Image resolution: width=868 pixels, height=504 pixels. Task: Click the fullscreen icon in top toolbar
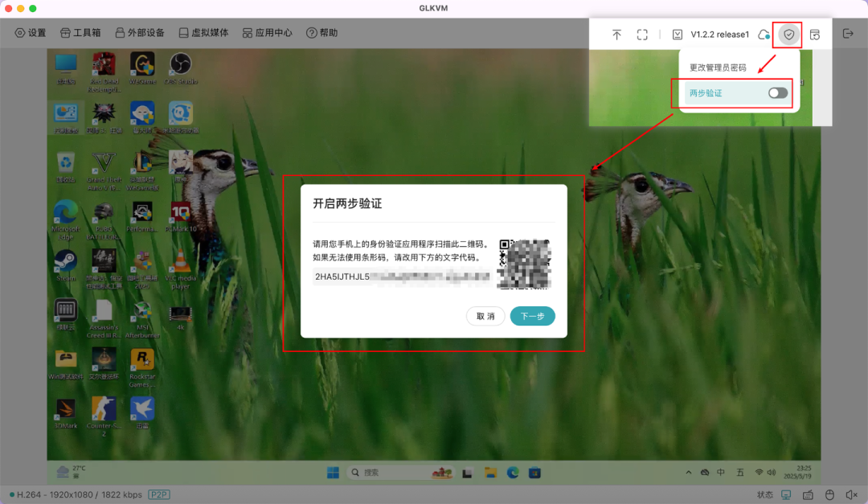coord(642,35)
